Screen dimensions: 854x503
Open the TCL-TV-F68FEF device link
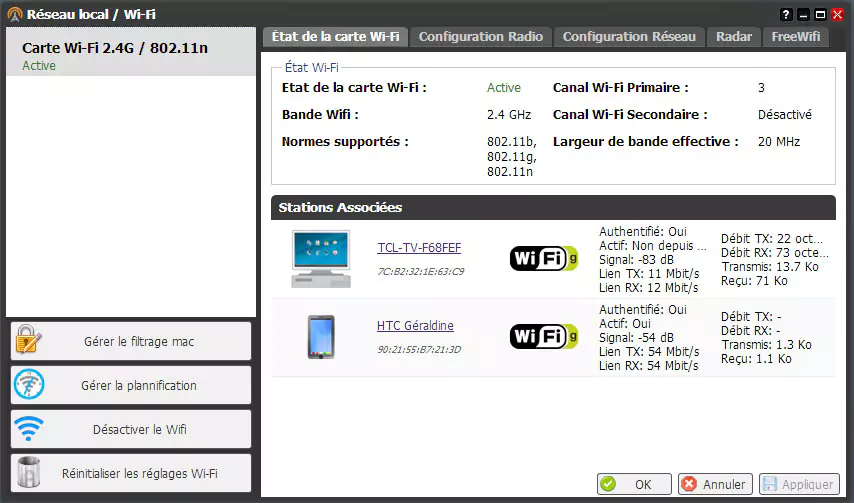(x=419, y=248)
